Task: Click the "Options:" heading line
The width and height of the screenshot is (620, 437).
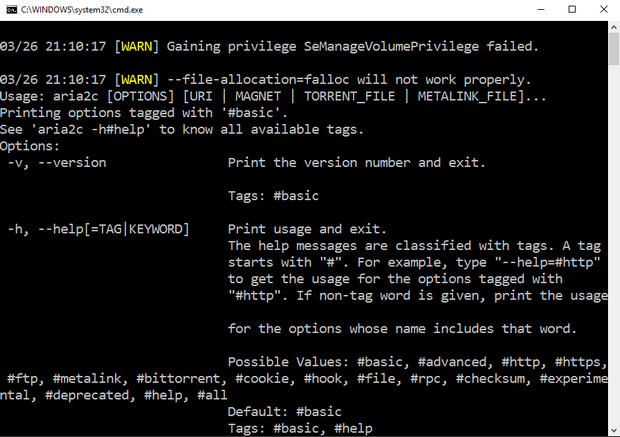Action: tap(32, 145)
